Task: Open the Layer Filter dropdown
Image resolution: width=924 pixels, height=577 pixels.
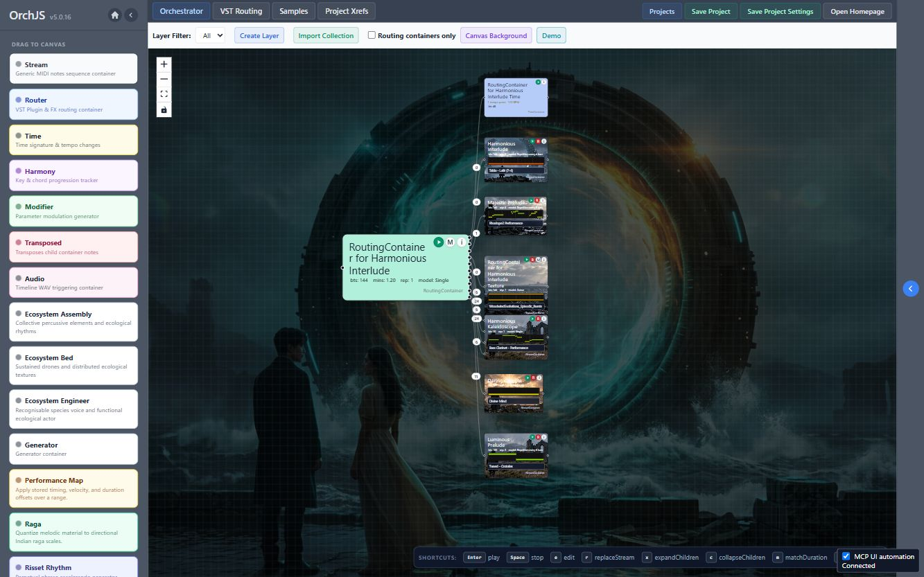Action: [210, 35]
